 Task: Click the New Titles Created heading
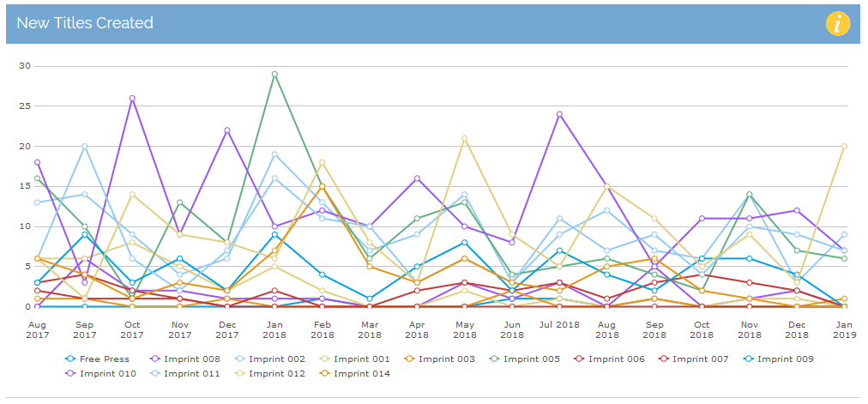tap(85, 23)
